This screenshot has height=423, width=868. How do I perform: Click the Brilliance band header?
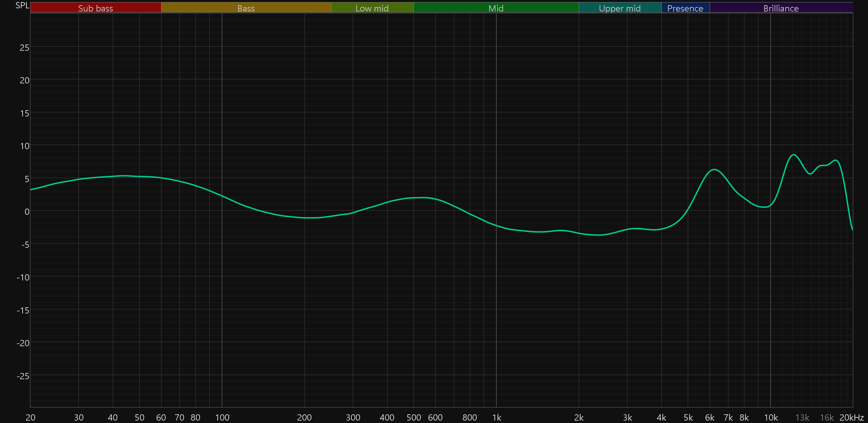tap(781, 8)
